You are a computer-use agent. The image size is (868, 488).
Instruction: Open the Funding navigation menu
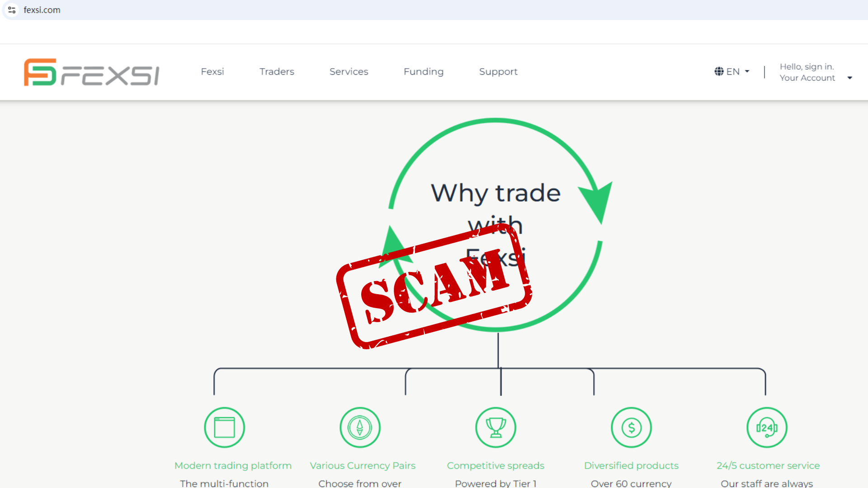(424, 71)
